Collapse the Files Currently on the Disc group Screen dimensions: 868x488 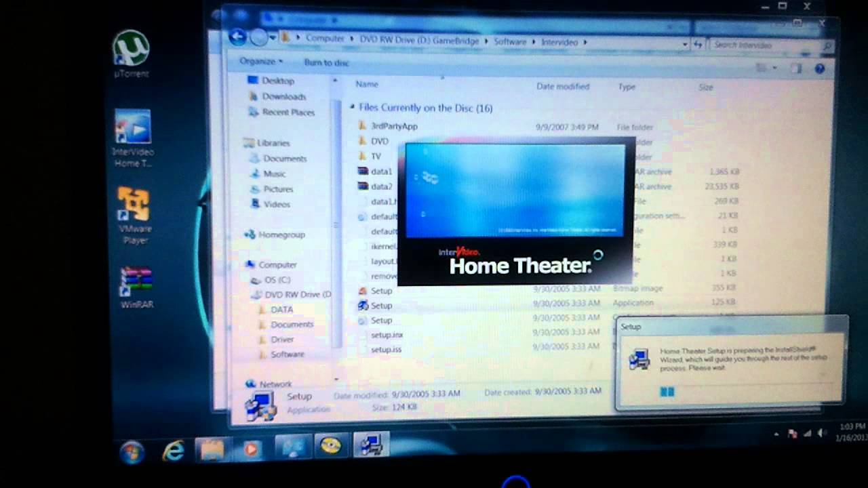click(x=352, y=107)
